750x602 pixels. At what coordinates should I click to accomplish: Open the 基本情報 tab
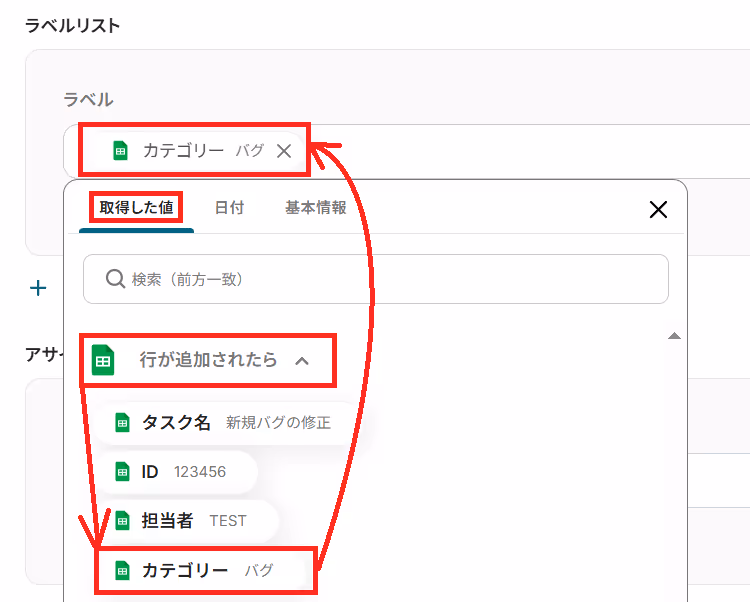tap(316, 208)
